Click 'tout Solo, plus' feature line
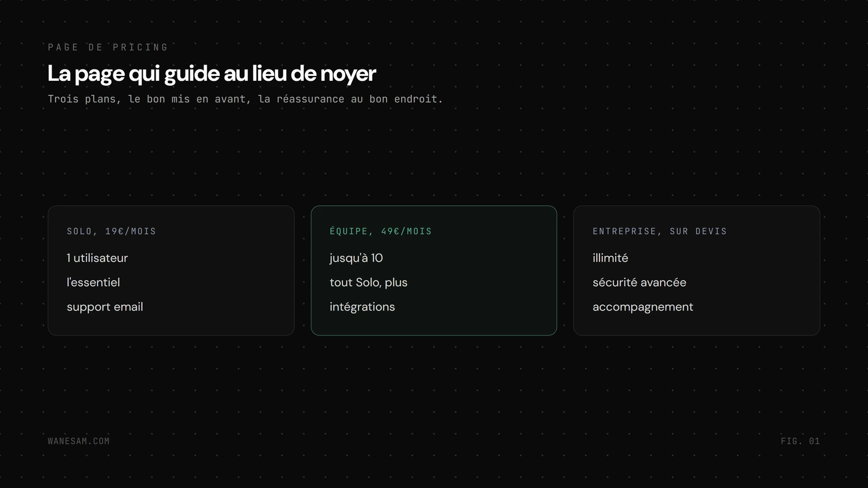The width and height of the screenshot is (868, 488). (368, 282)
